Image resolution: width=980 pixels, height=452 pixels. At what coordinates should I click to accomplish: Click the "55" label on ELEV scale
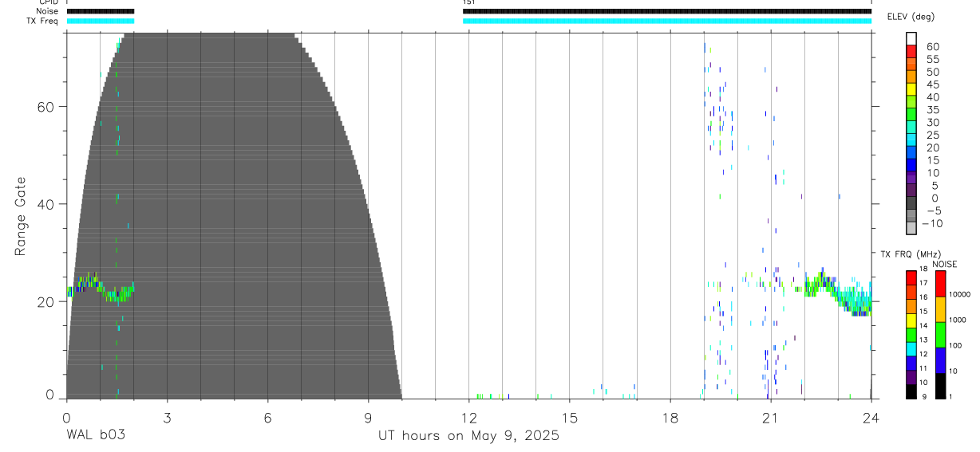click(933, 59)
